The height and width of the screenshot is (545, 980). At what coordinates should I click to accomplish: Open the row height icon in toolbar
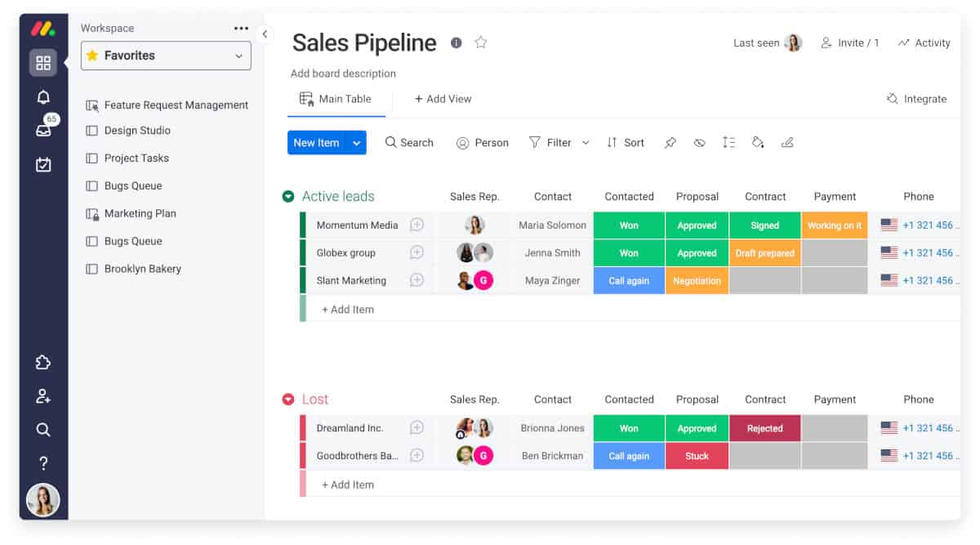[728, 143]
